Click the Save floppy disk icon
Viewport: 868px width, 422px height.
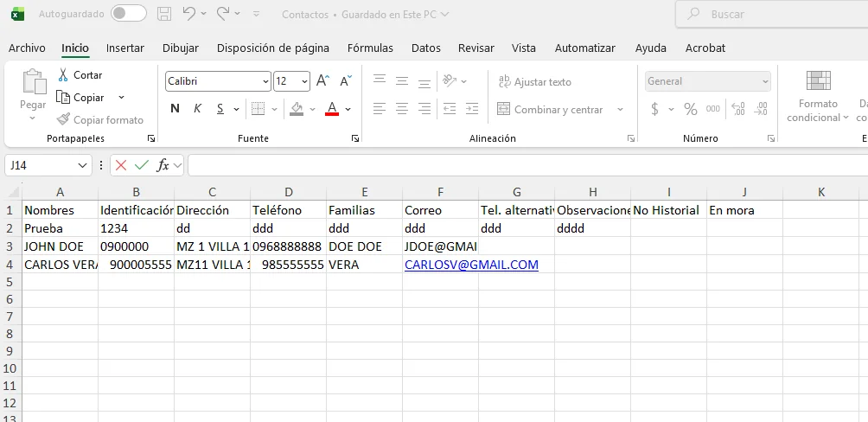click(164, 14)
